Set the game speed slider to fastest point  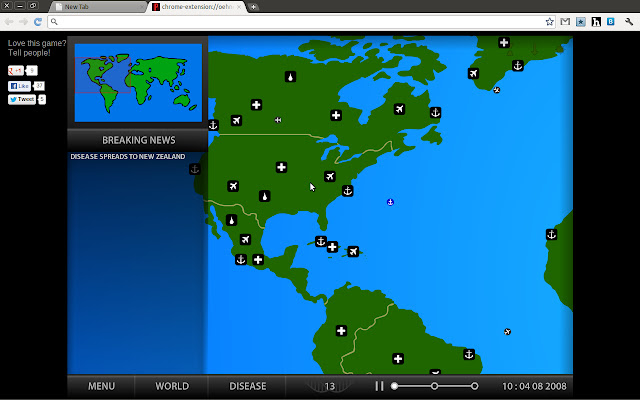point(474,386)
